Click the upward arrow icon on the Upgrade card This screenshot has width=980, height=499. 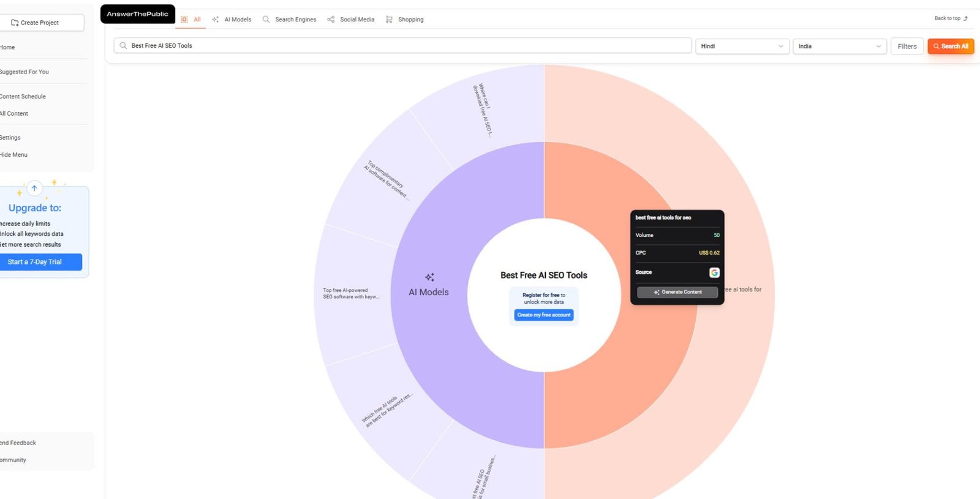[34, 188]
